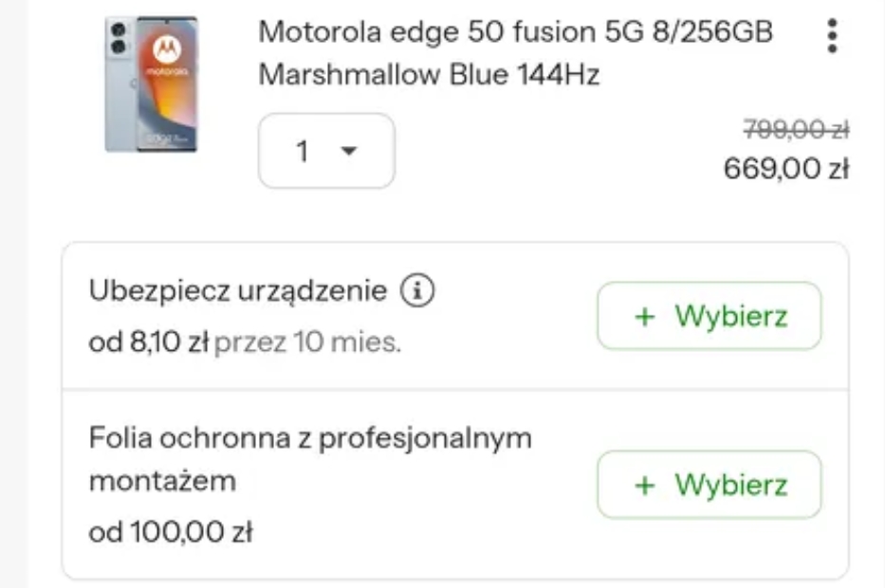Click the info icon beside Ubezpiecz urządzenie
This screenshot has height=588, width=885.
pos(416,291)
